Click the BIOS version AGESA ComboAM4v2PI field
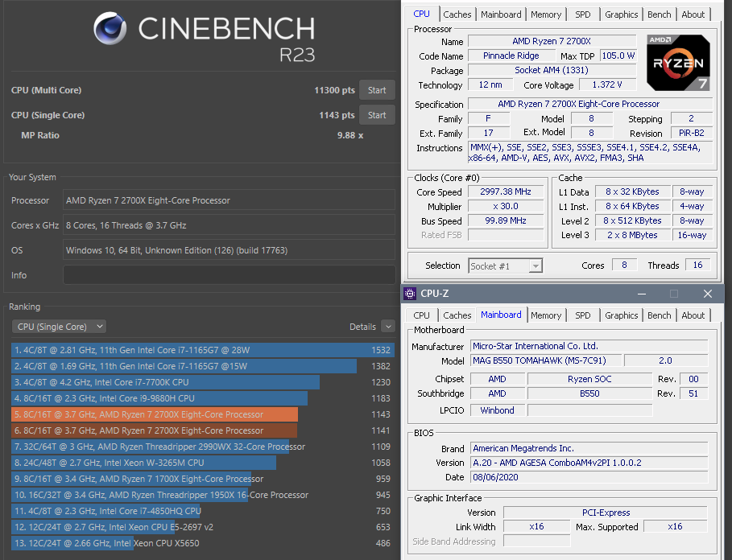 (x=589, y=463)
